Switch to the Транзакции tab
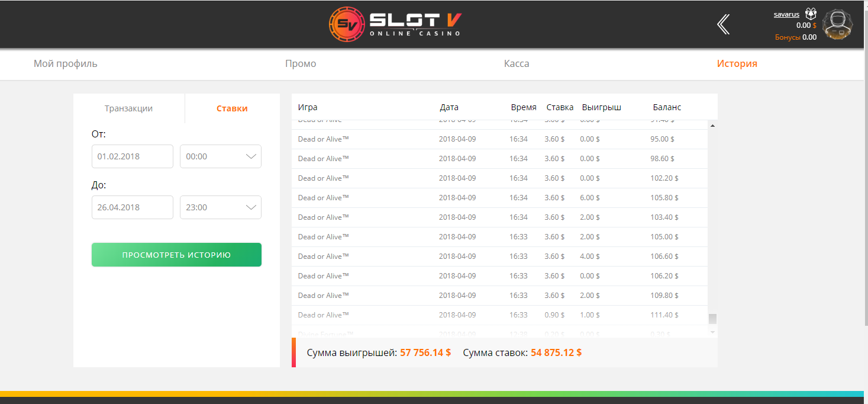 (128, 108)
